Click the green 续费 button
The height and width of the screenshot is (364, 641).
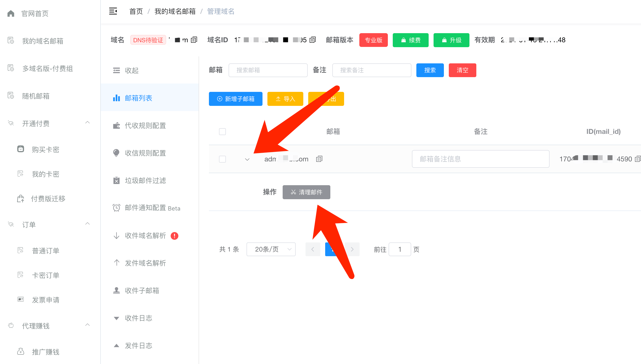[410, 40]
